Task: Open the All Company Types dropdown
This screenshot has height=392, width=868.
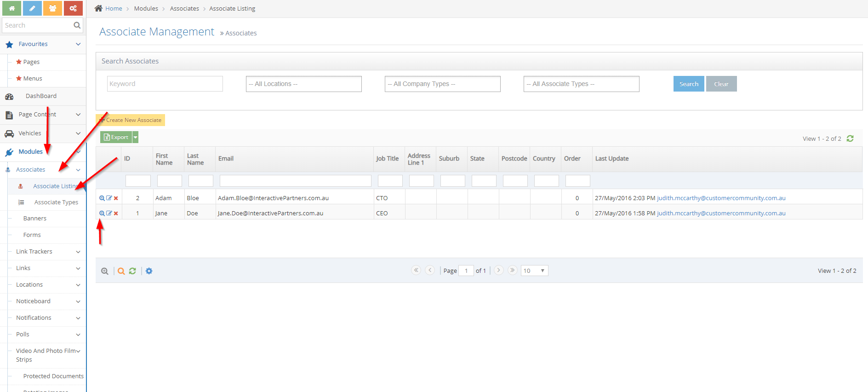Action: click(x=442, y=84)
